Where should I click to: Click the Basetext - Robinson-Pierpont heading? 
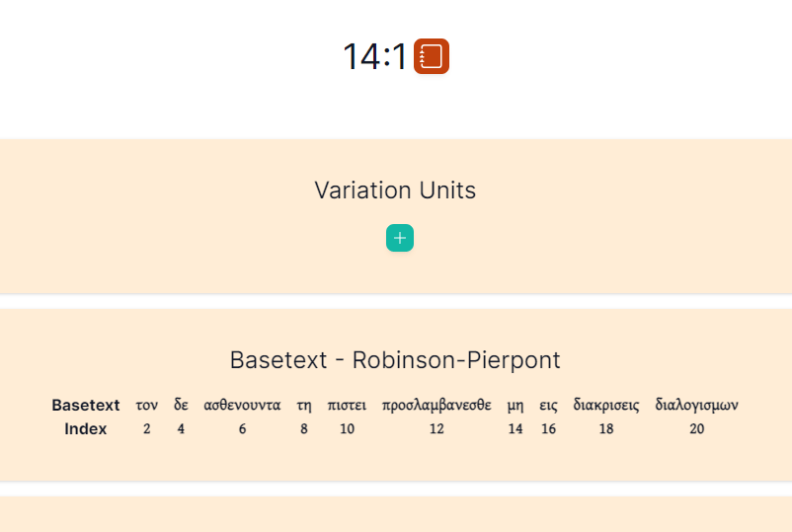tap(395, 360)
